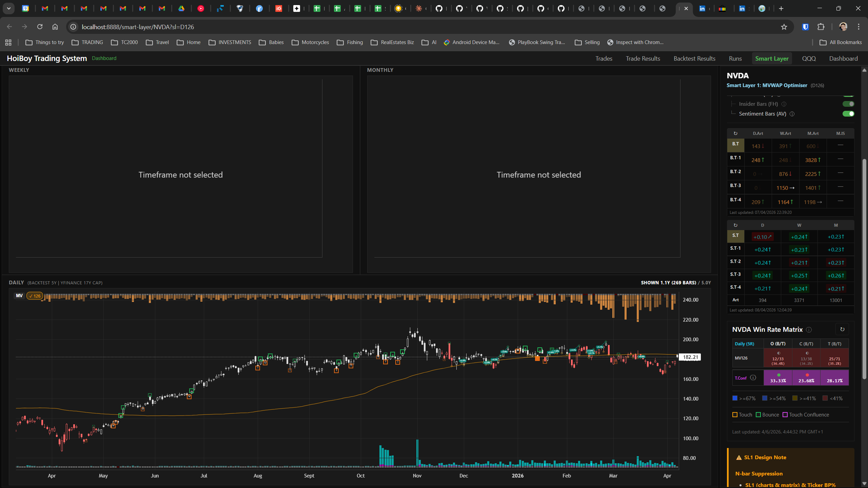Open the Runs nav tab
Screen dimensions: 868x488
pyautogui.click(x=735, y=59)
